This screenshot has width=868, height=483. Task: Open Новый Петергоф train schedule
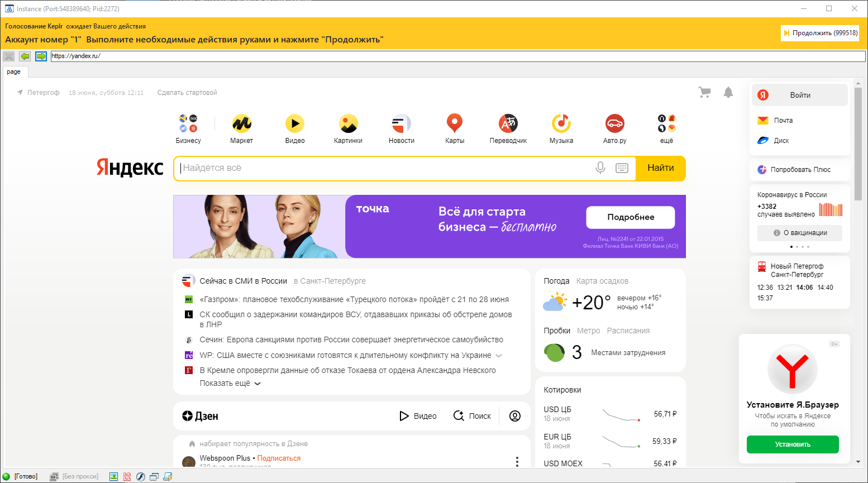pyautogui.click(x=797, y=270)
